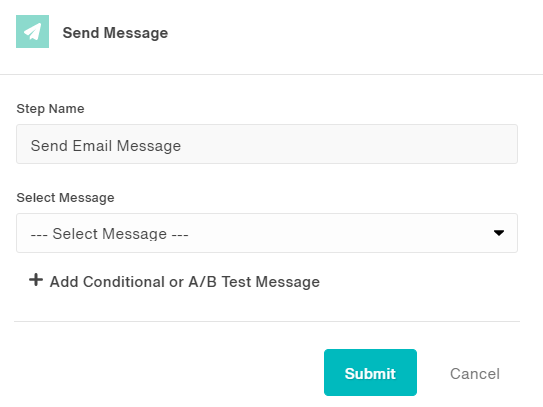543x407 pixels.
Task: Focus the Step Name input field
Action: coord(267,144)
